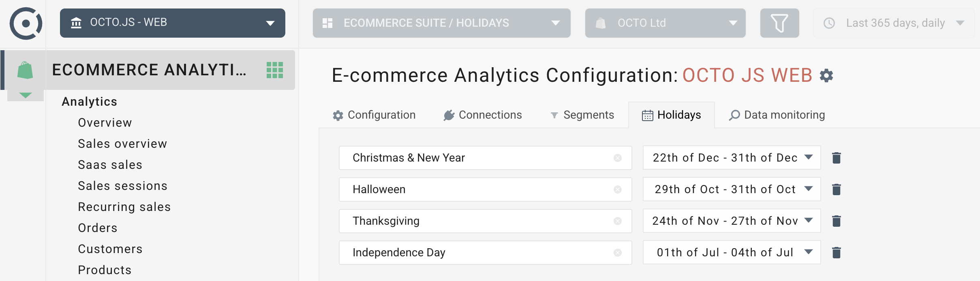The width and height of the screenshot is (980, 281).
Task: Change the Thanksgiving date range dropdown
Action: [x=731, y=221]
